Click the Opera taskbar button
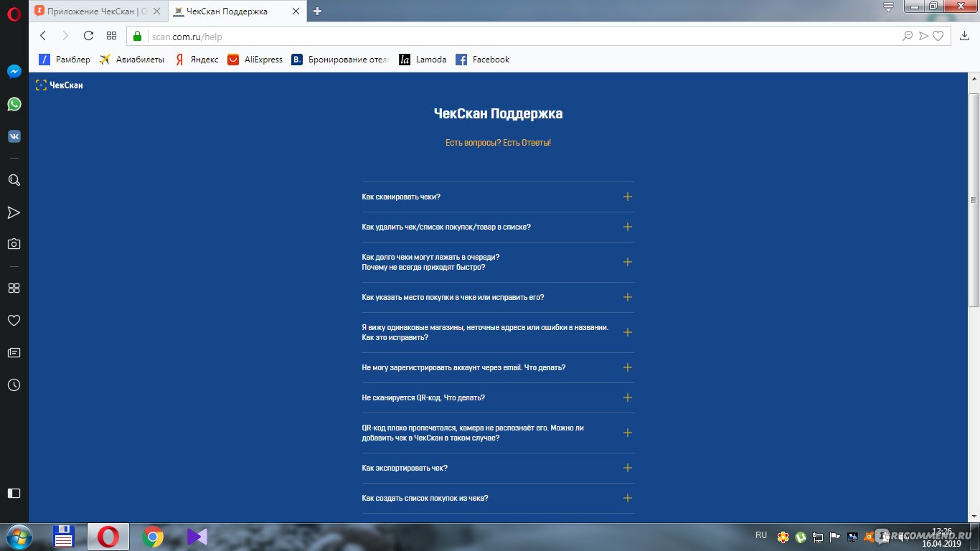Screen dimensions: 980x551 click(x=108, y=537)
